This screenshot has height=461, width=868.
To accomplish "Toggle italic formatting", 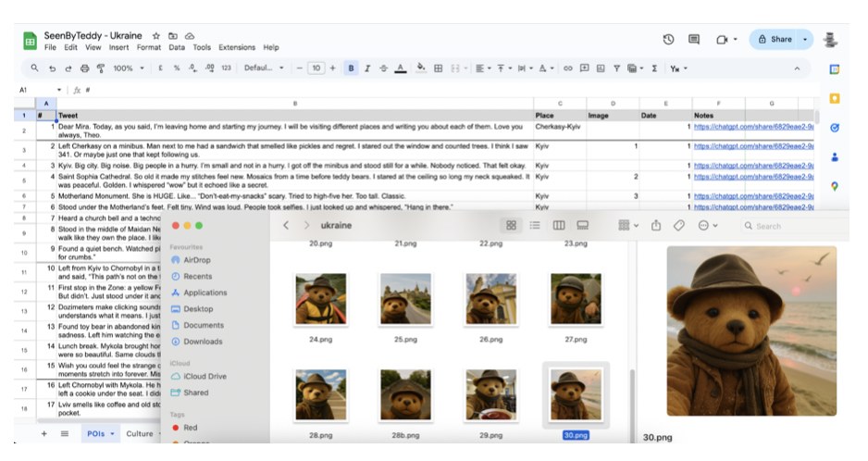I will (x=367, y=69).
